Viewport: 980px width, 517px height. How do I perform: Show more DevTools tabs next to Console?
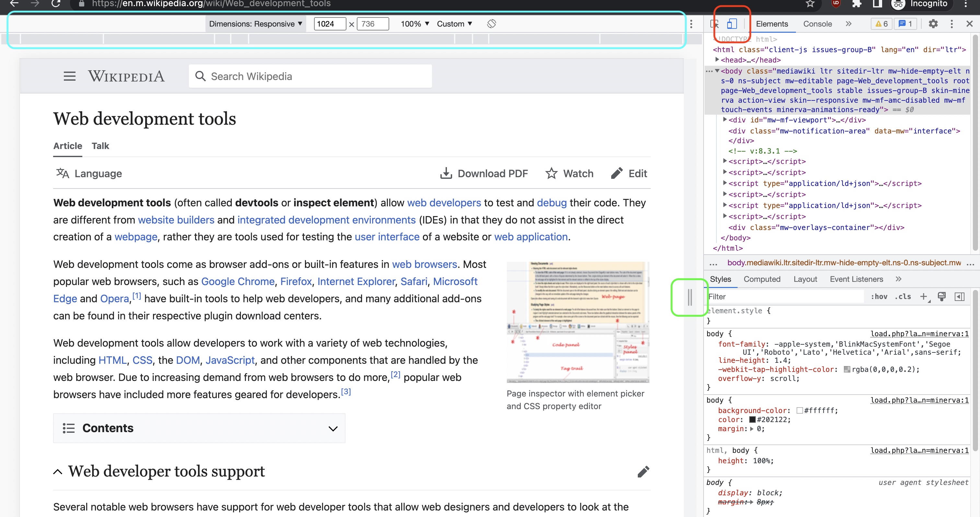tap(849, 24)
